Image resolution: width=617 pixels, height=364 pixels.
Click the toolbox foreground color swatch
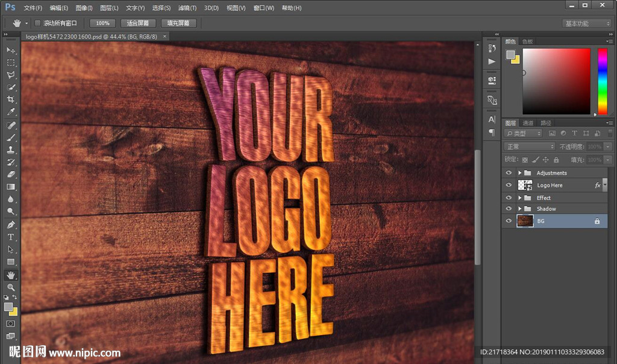coord(8,307)
